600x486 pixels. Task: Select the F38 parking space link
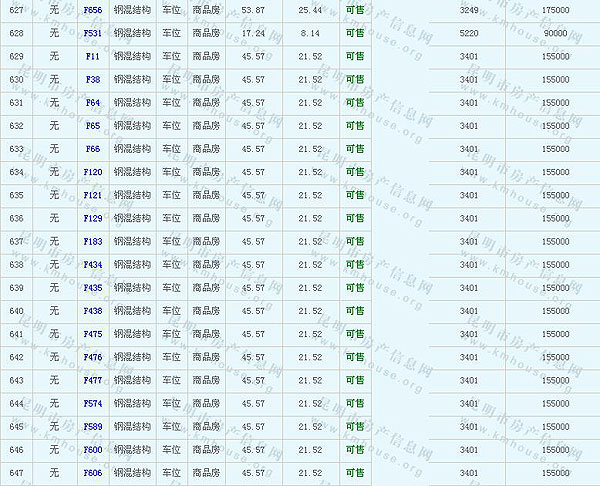pos(93,79)
